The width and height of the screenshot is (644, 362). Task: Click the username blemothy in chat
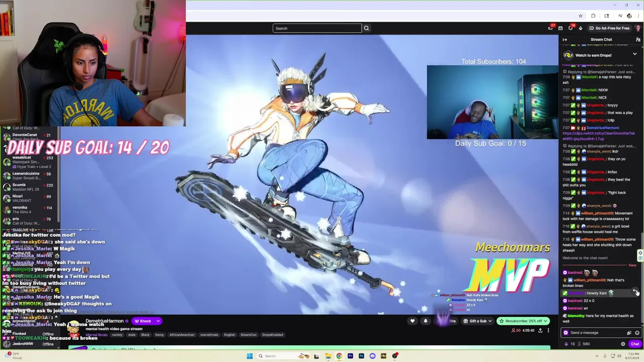[x=577, y=316]
